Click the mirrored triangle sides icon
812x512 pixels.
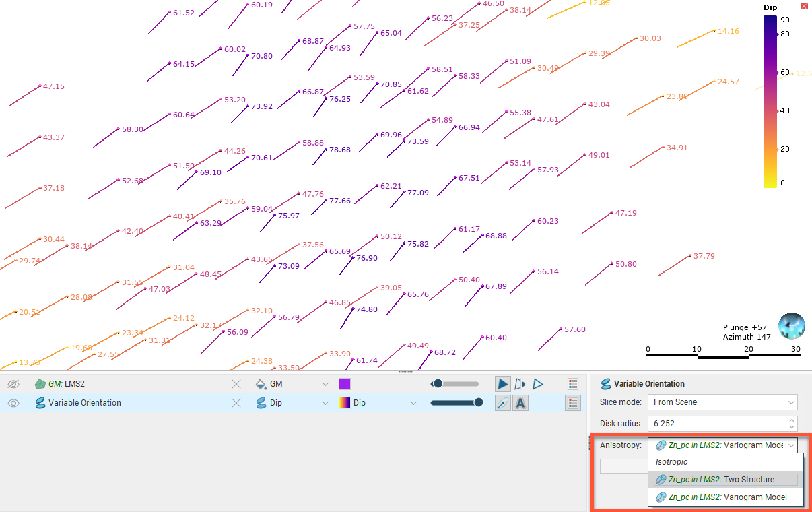(x=520, y=384)
